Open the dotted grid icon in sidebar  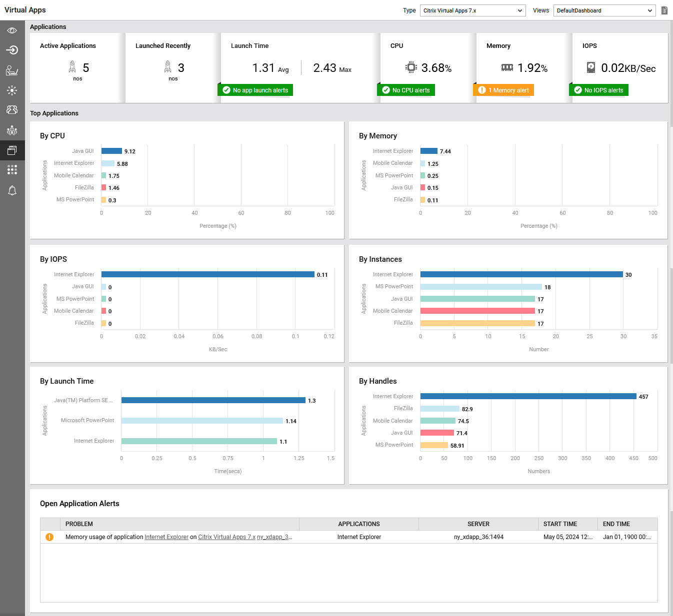[x=12, y=170]
